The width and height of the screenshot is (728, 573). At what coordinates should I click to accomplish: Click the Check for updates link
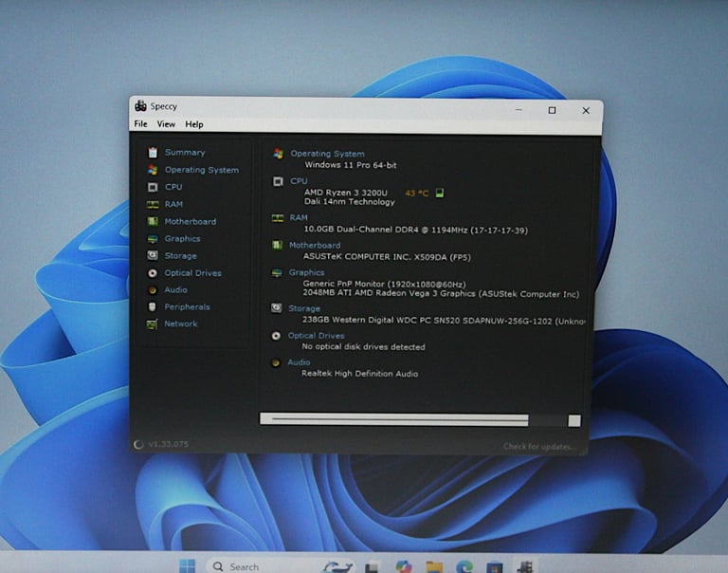(539, 447)
